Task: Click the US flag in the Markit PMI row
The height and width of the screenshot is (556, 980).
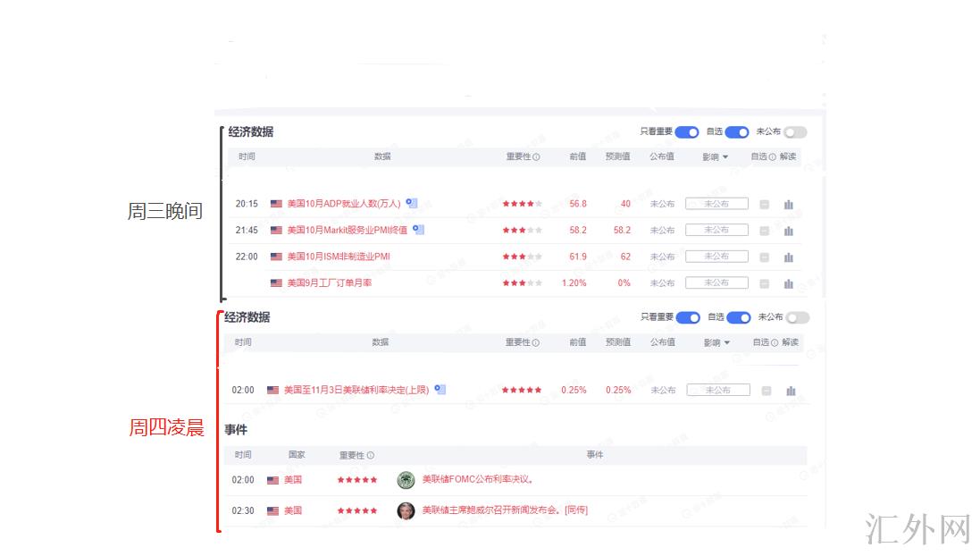Action: (x=276, y=230)
